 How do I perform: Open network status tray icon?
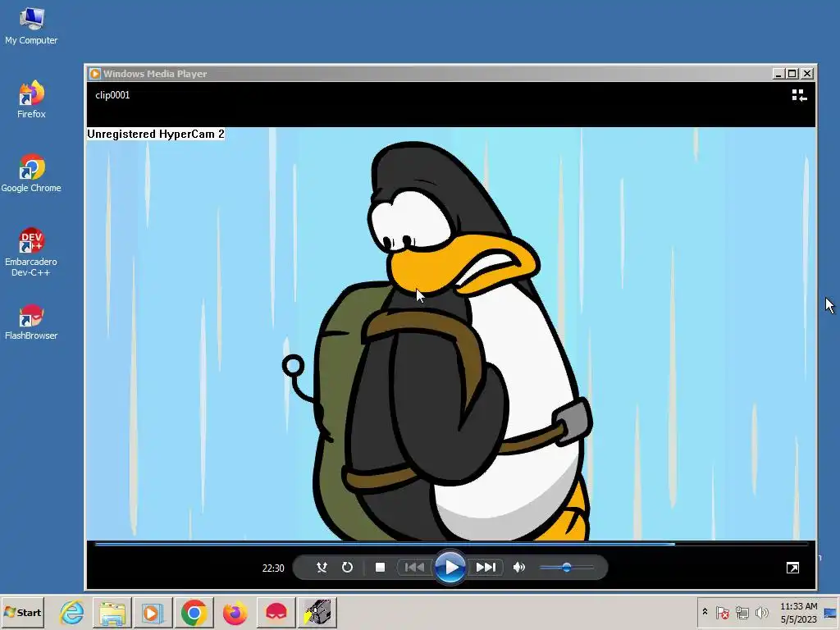[742, 612]
